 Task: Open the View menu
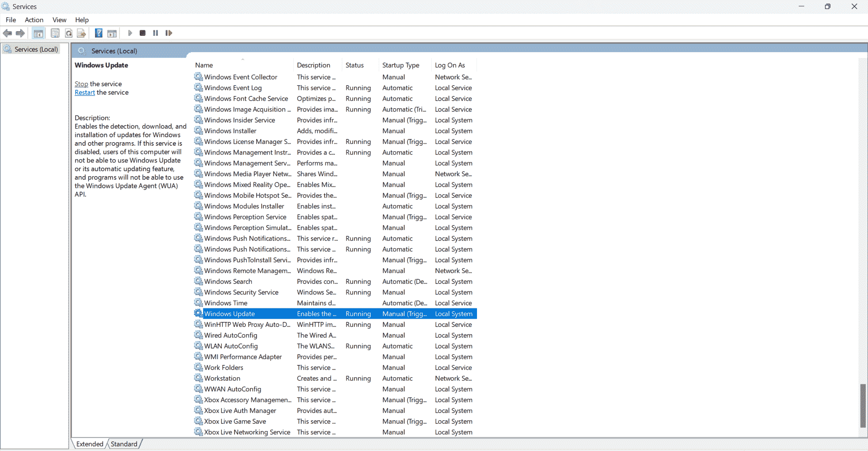coord(59,20)
